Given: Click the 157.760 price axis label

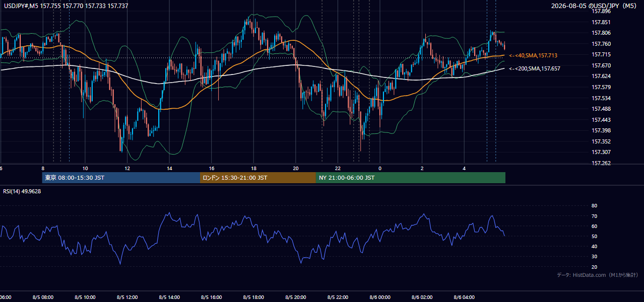Looking at the screenshot, I should click(601, 44).
